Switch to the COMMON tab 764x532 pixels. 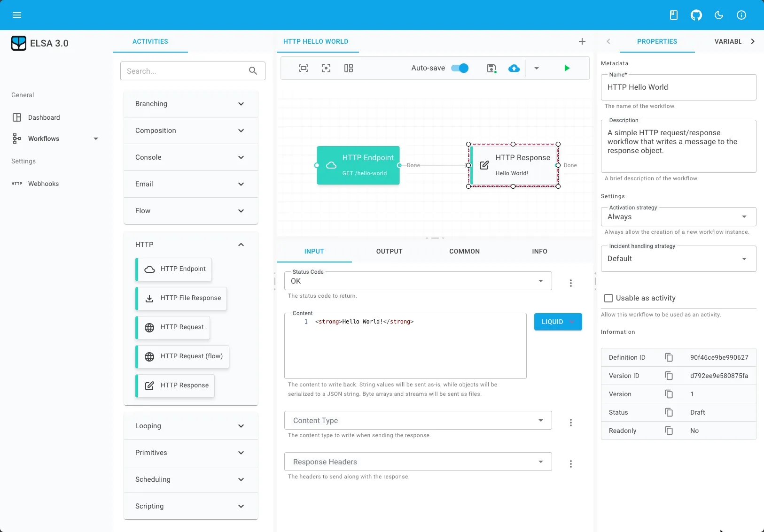point(464,251)
